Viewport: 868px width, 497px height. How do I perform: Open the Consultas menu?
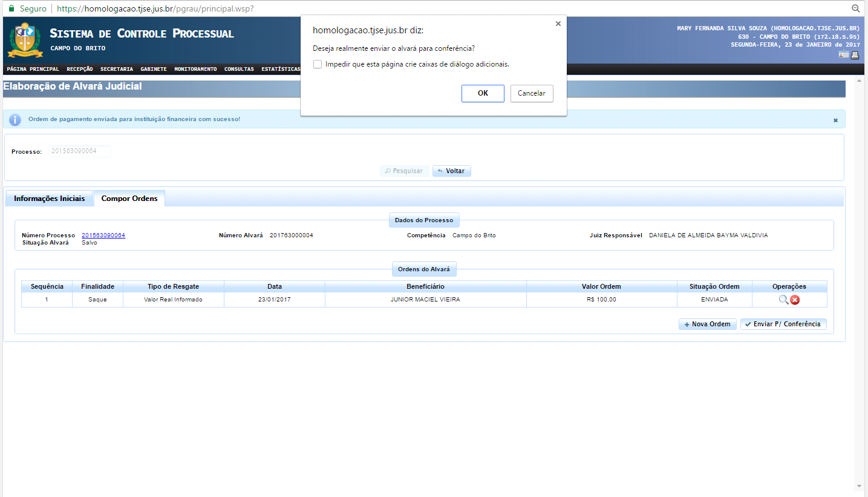point(239,69)
